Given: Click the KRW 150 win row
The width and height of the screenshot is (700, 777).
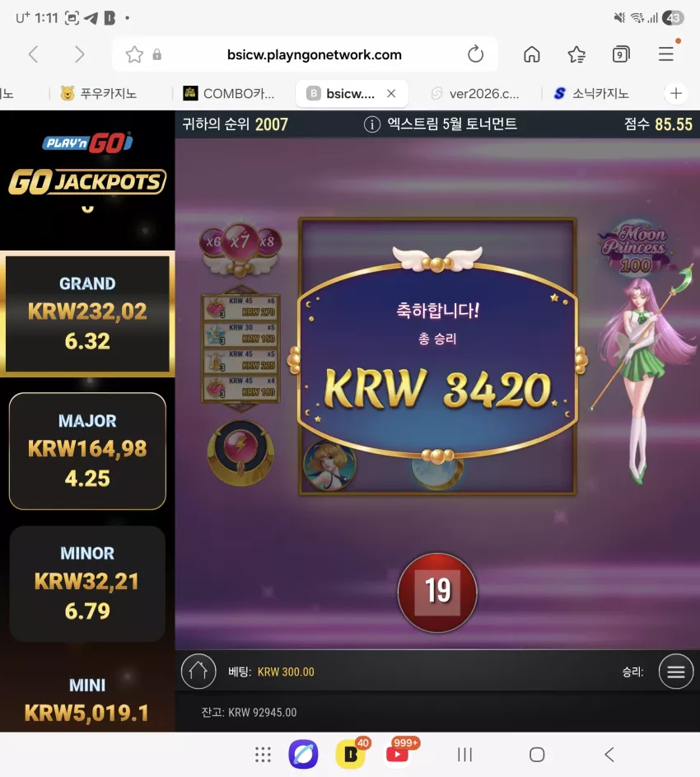Looking at the screenshot, I should [x=241, y=335].
